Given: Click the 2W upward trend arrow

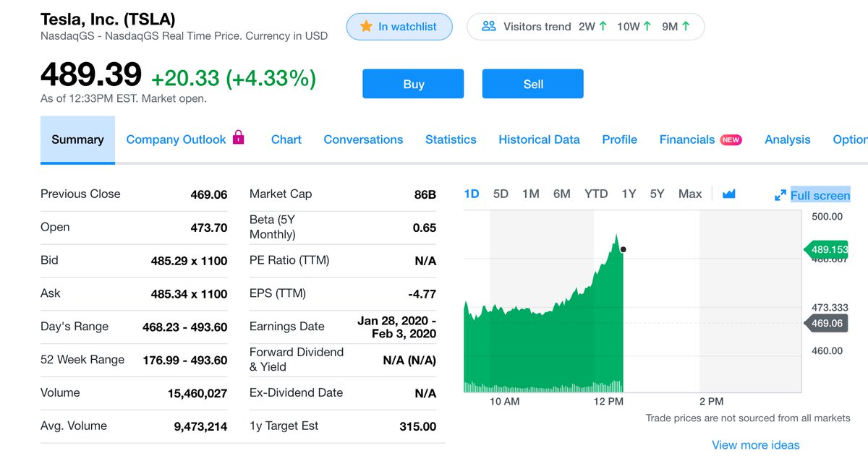Looking at the screenshot, I should coord(603,26).
